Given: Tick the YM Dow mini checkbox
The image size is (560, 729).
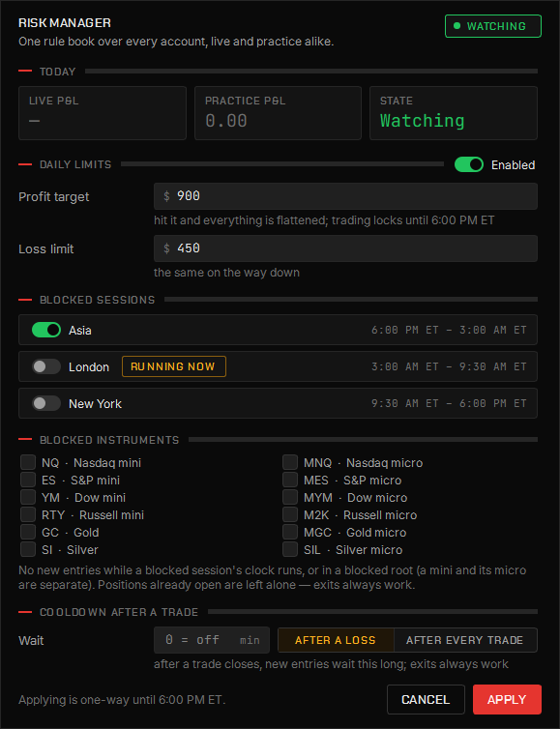Looking at the screenshot, I should pos(28,498).
